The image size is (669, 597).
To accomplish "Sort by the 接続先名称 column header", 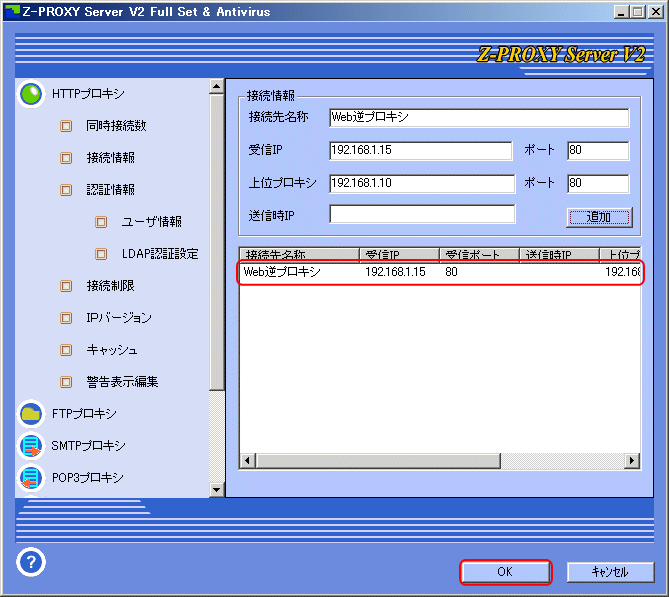I will 300,255.
